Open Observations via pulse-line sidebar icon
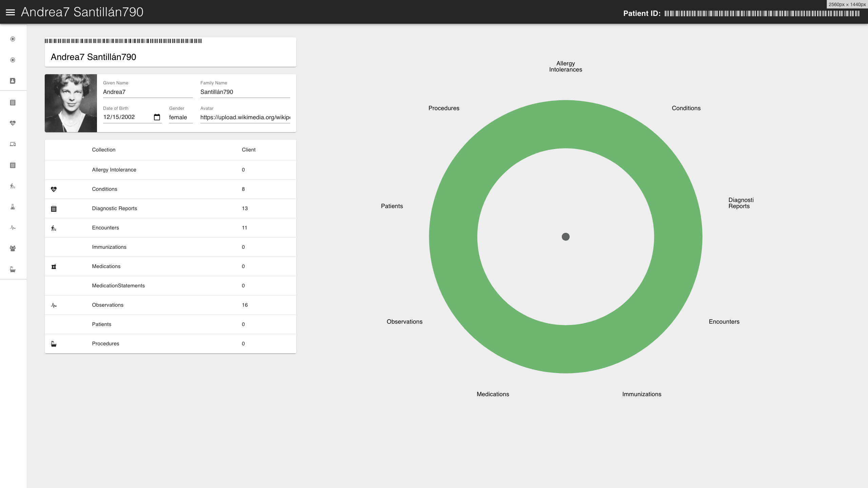 [13, 228]
